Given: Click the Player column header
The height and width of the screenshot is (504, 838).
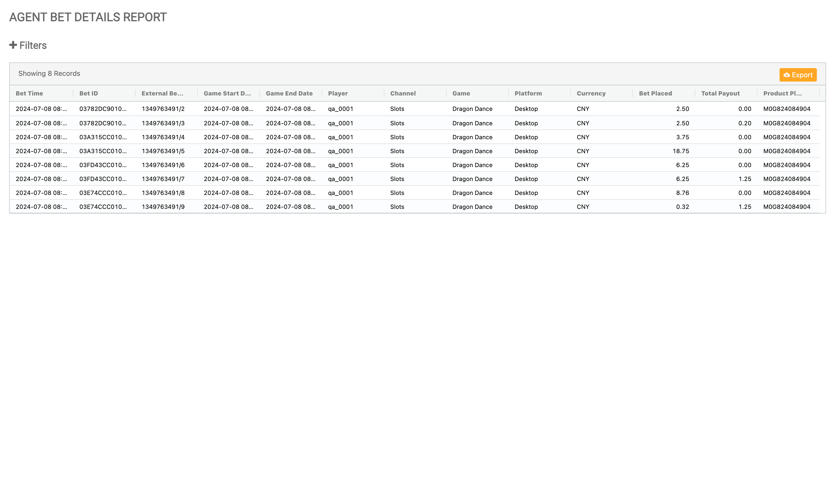Looking at the screenshot, I should point(338,93).
